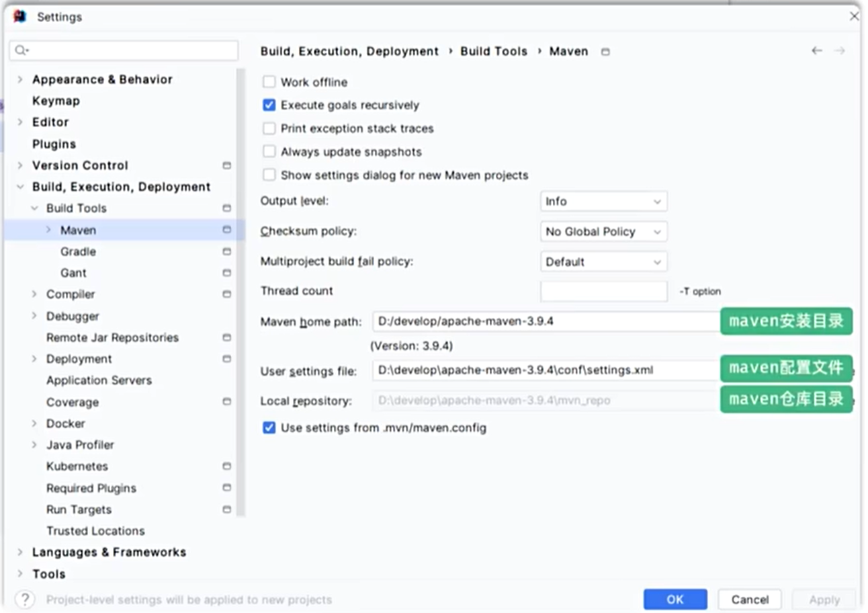This screenshot has width=868, height=613.
Task: Click the OK button
Action: tap(675, 600)
